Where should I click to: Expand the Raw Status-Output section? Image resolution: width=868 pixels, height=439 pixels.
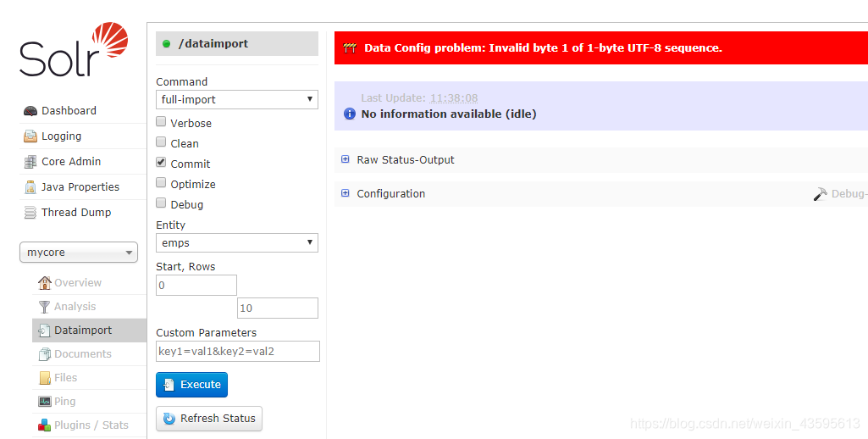coord(406,160)
